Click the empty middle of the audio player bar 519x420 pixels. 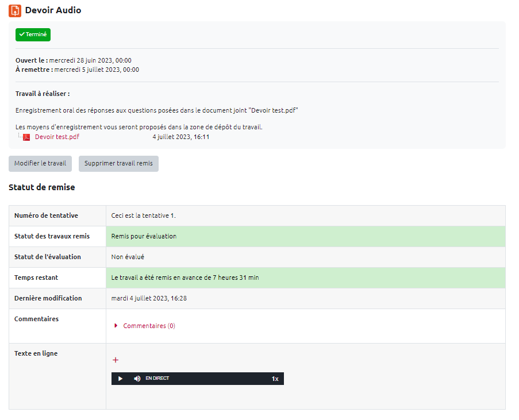coord(218,379)
